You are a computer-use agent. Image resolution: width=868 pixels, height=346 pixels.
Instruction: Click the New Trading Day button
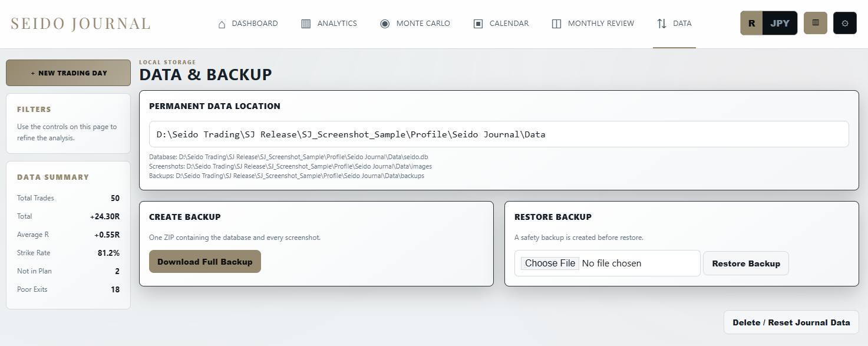click(68, 73)
